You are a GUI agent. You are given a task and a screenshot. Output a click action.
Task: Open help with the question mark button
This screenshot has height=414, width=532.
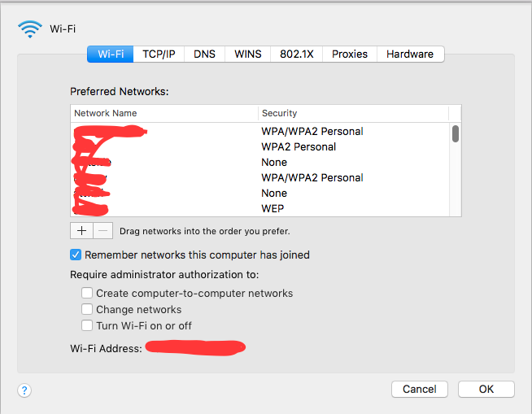click(x=24, y=390)
